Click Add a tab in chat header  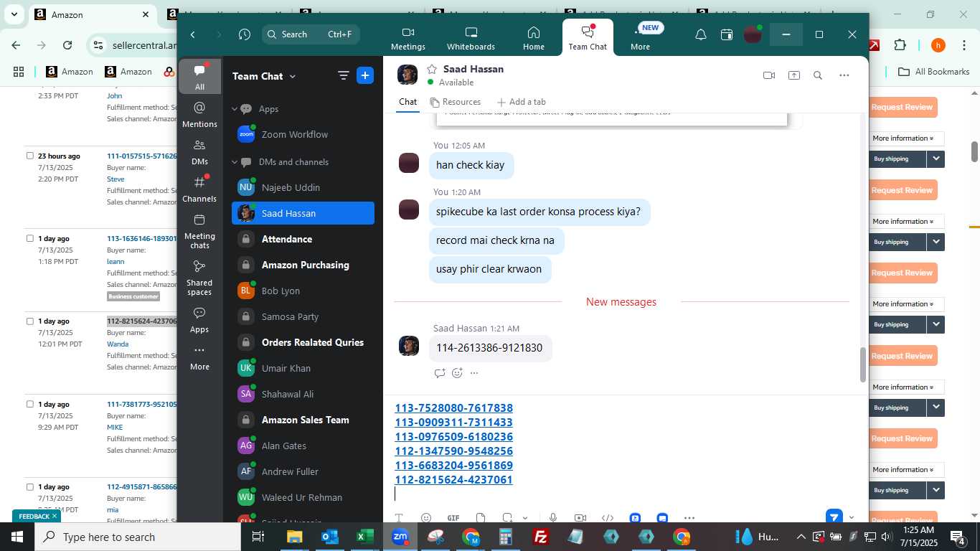tap(522, 102)
